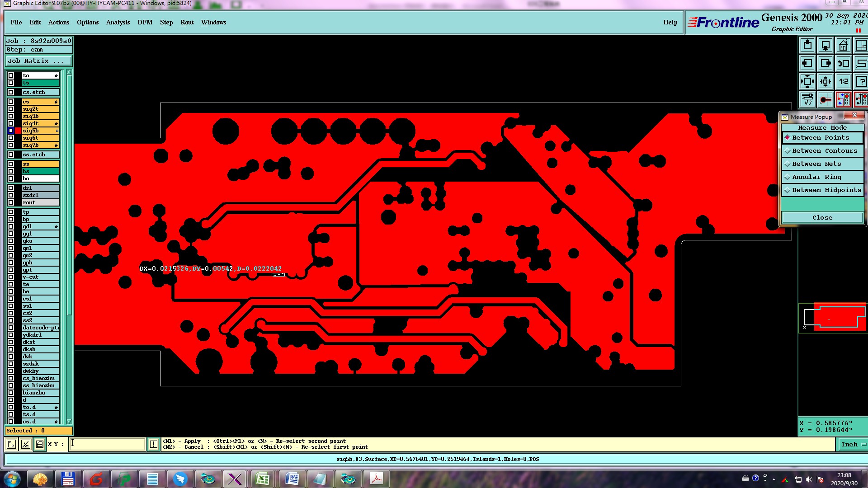Click the pan up arrow icon
868x488 pixels.
807,45
